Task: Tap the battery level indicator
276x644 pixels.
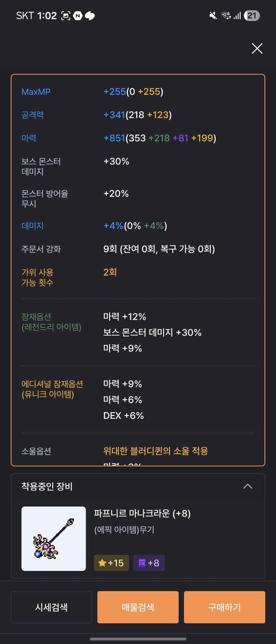Action: 252,16
